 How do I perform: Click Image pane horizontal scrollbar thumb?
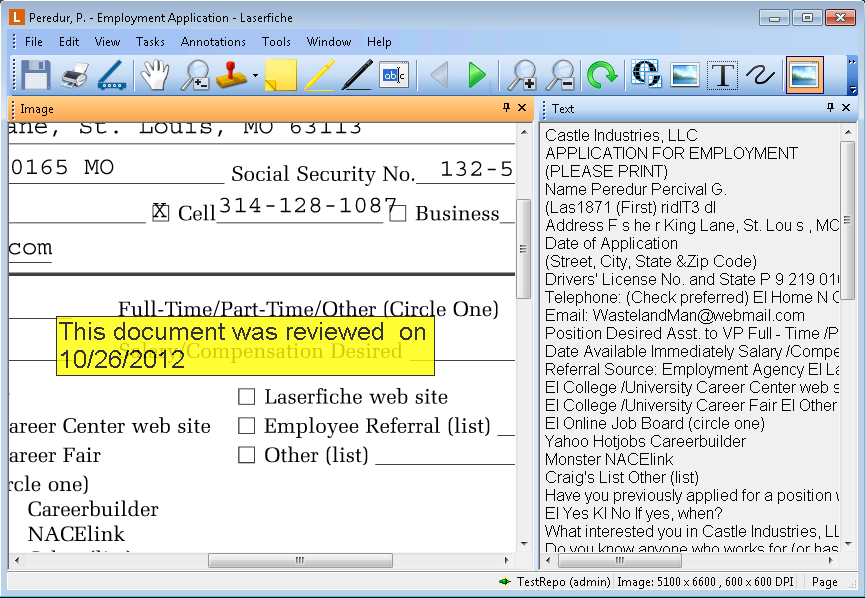point(300,560)
